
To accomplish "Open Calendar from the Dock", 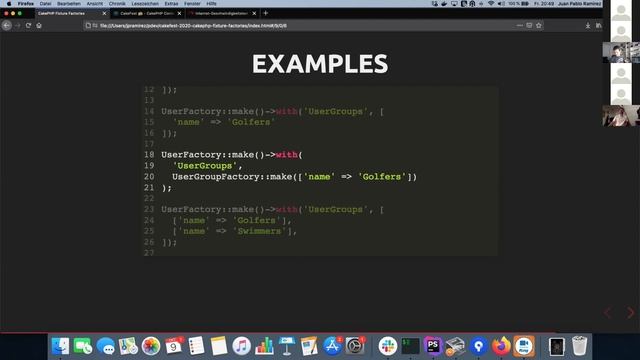I will point(174,346).
